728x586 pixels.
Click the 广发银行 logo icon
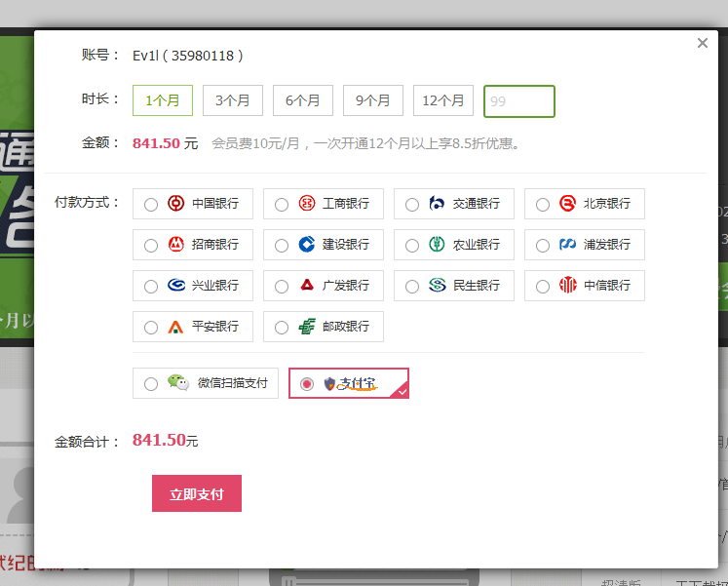click(307, 285)
